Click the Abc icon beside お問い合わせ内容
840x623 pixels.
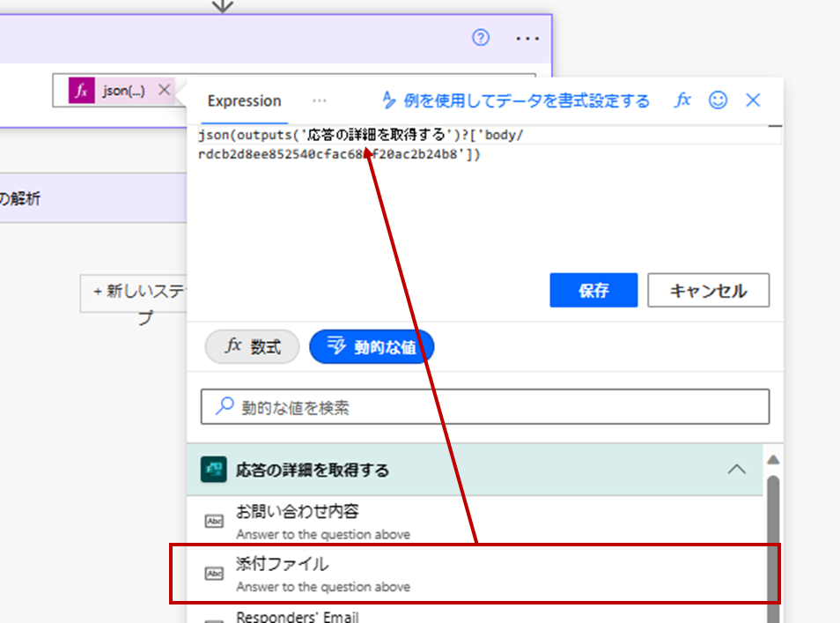[214, 521]
